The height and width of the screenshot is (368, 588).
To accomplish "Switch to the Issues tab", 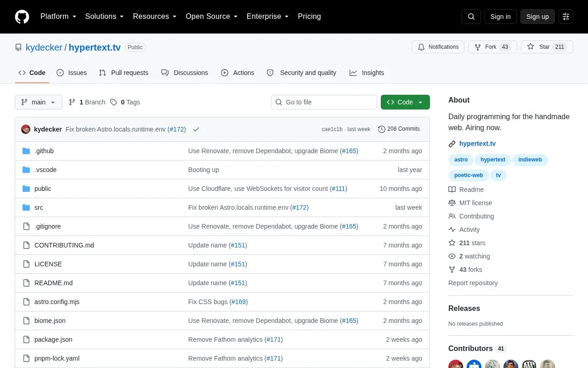I will (72, 73).
